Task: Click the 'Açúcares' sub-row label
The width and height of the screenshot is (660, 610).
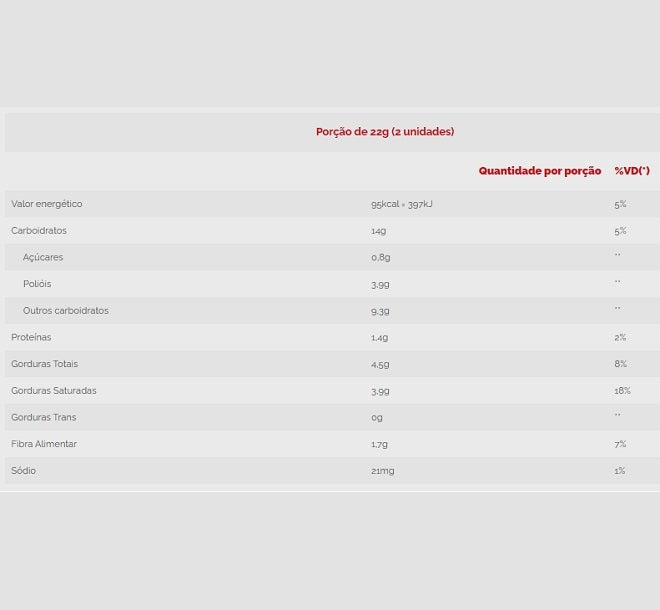Action: tap(43, 258)
